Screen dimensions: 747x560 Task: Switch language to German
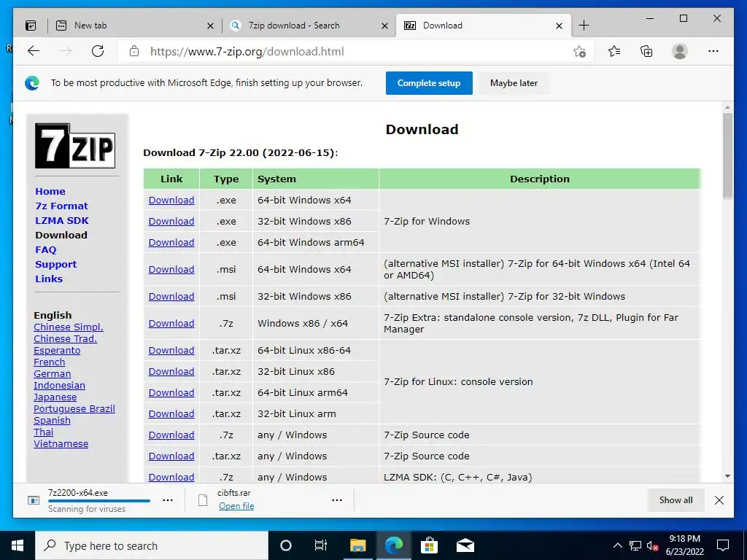(x=52, y=374)
